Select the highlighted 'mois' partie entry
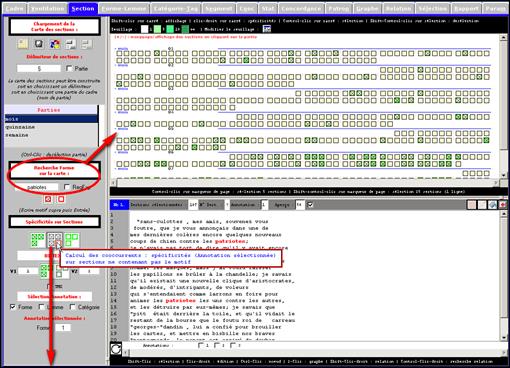510x368 pixels. tap(51, 119)
